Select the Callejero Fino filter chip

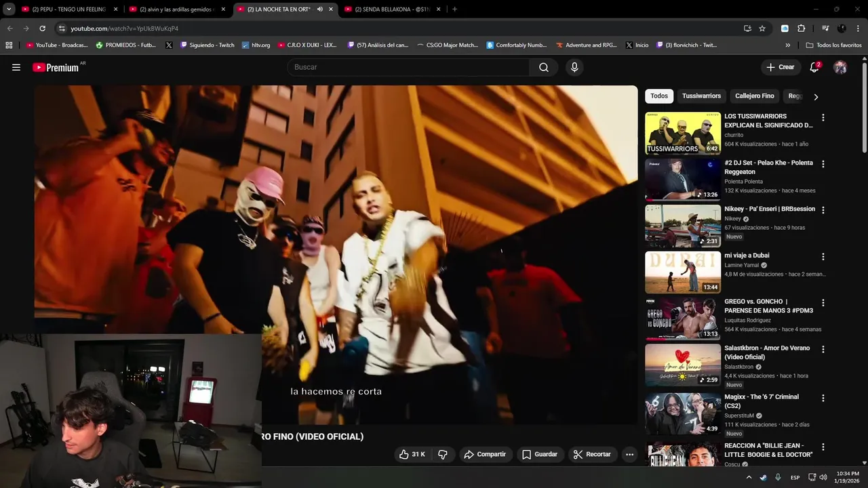point(754,96)
